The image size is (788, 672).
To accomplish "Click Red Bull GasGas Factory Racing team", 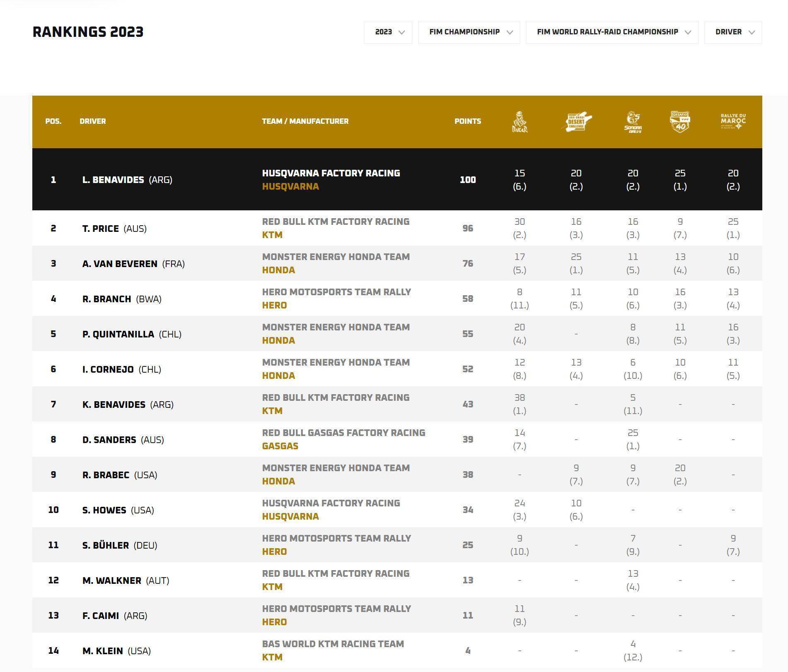I will click(343, 433).
